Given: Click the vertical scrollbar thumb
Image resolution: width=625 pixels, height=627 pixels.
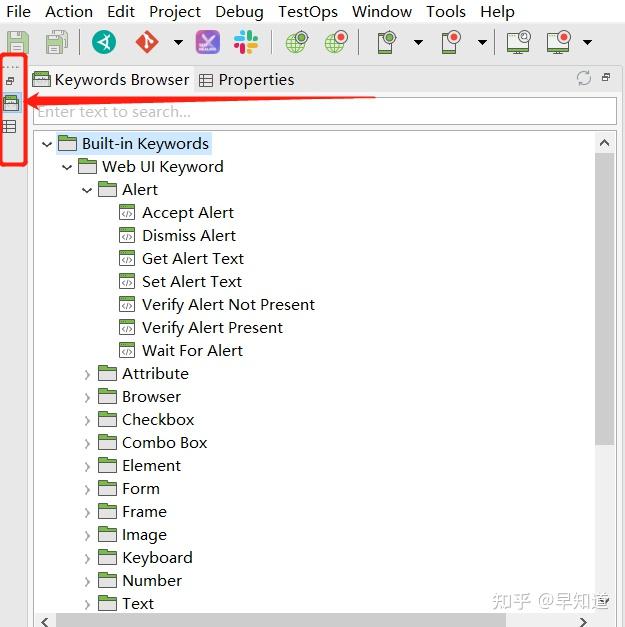Looking at the screenshot, I should [605, 299].
